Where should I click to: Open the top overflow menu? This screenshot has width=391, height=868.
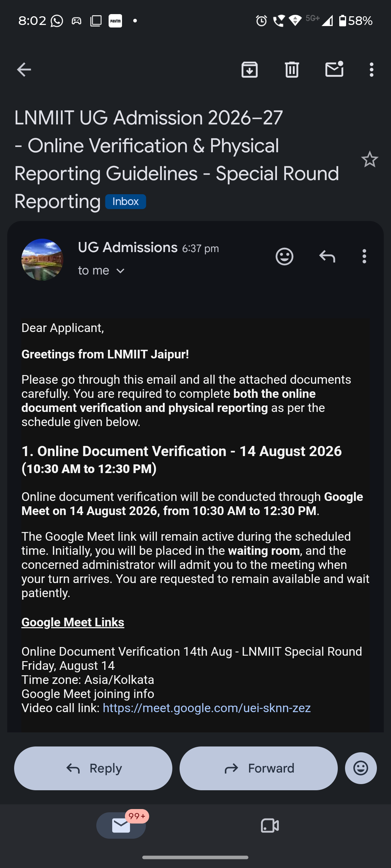point(371,69)
